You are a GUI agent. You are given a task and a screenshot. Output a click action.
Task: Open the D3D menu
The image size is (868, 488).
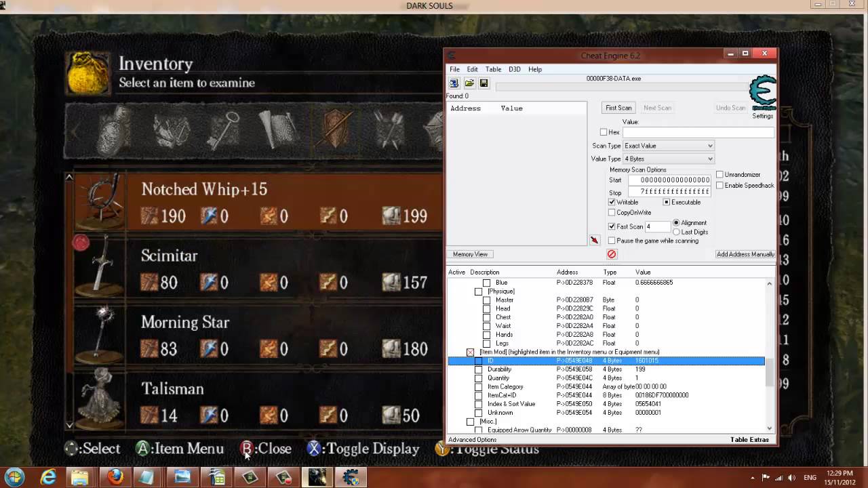click(515, 69)
